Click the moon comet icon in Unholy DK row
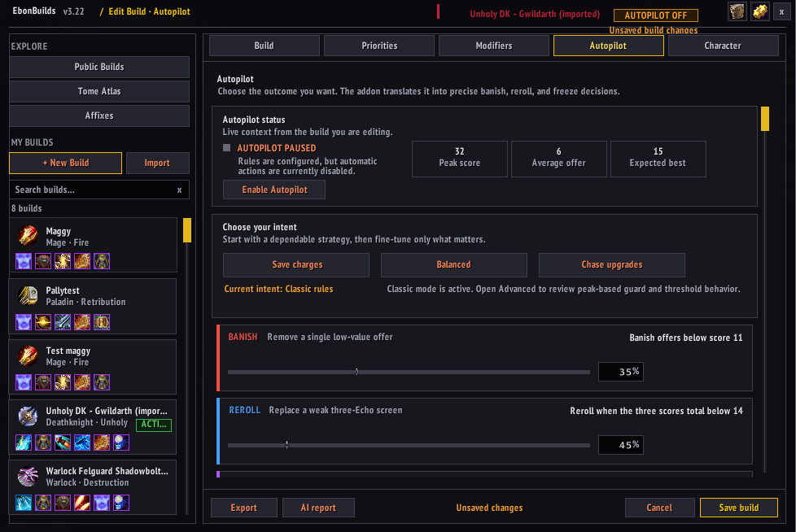 pos(121,443)
